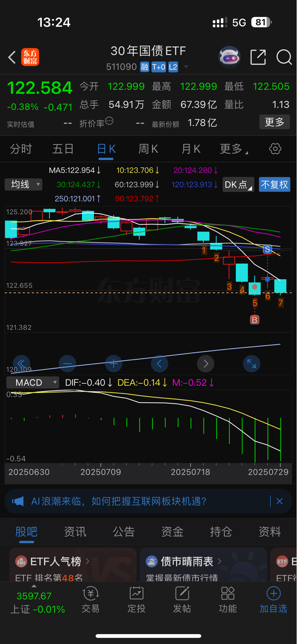Tap the share icon

[258, 57]
